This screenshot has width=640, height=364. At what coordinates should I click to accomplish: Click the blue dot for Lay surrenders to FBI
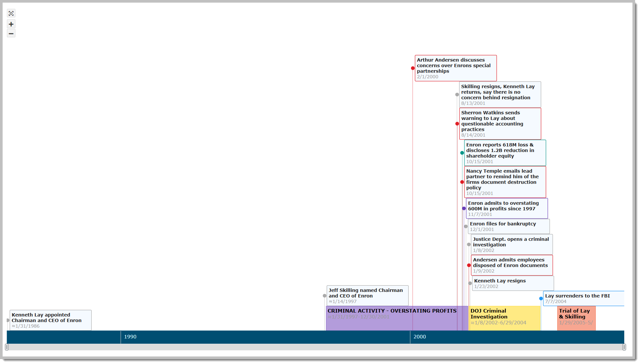coord(541,298)
